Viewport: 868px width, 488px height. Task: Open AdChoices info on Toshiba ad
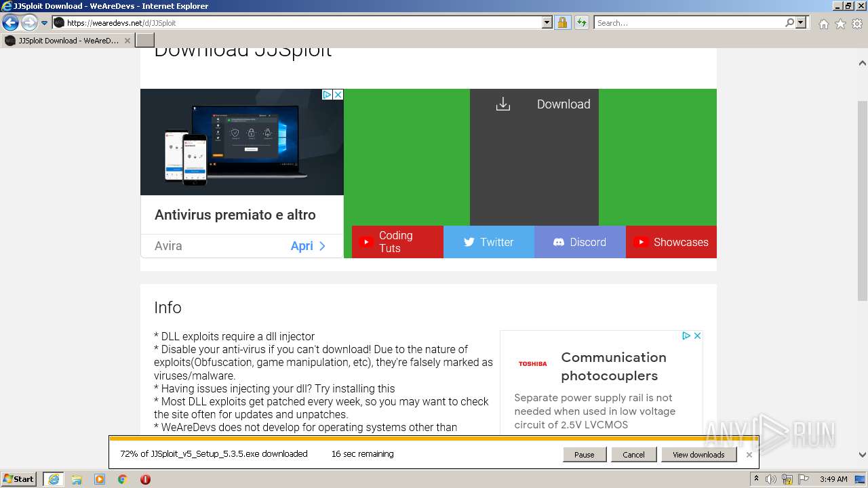coord(686,335)
